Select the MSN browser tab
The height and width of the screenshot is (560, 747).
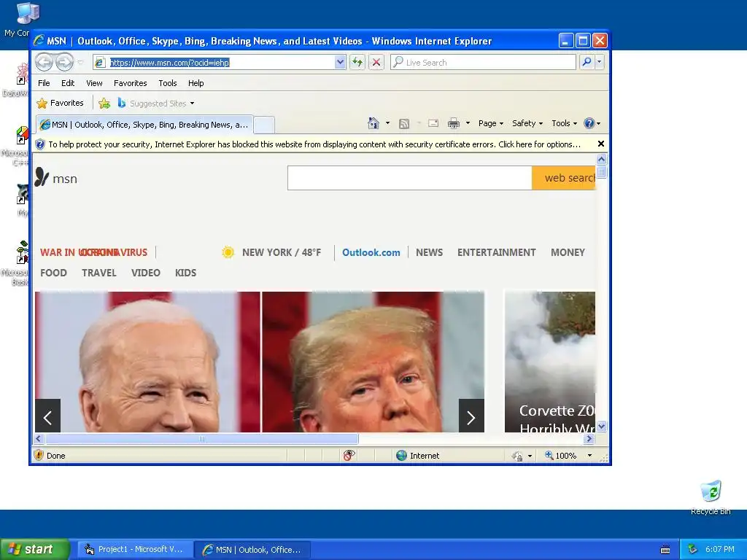(x=144, y=125)
